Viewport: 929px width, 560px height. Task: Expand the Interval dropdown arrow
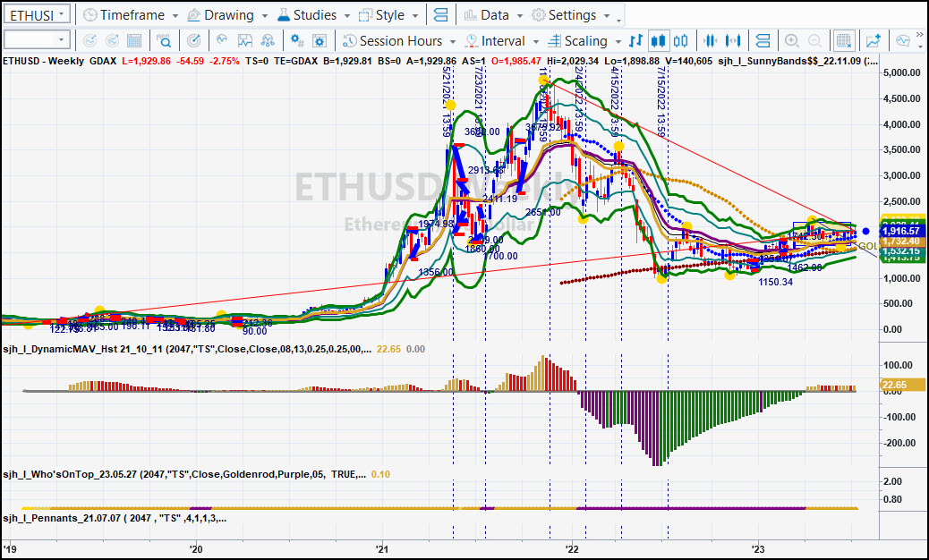535,41
